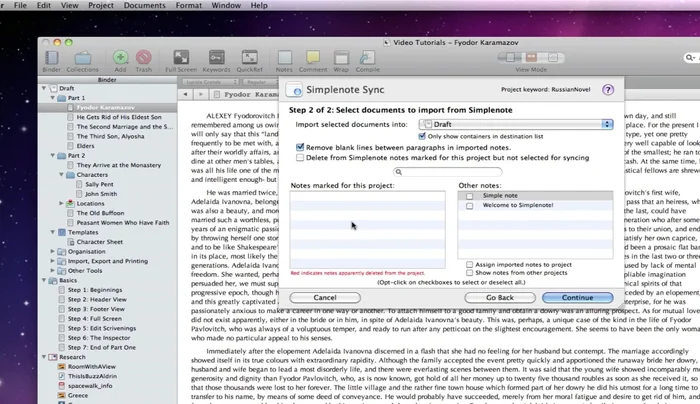The height and width of the screenshot is (404, 700).
Task: Collapse the Templates folder
Action: tap(53, 232)
